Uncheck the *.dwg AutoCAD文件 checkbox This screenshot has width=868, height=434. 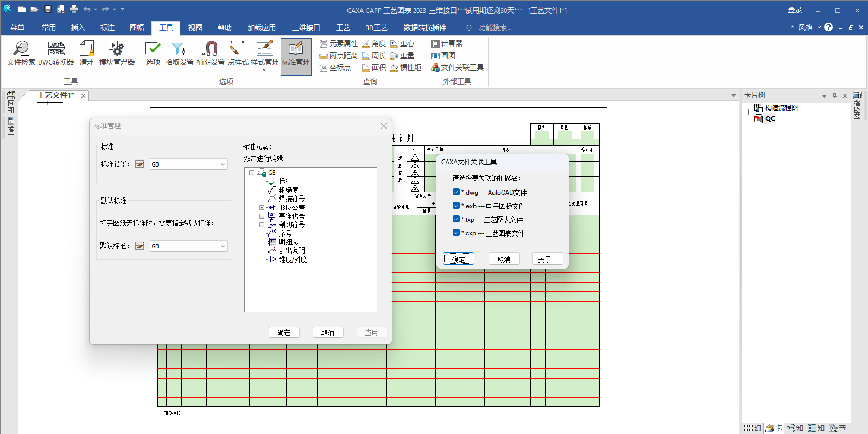click(x=456, y=192)
